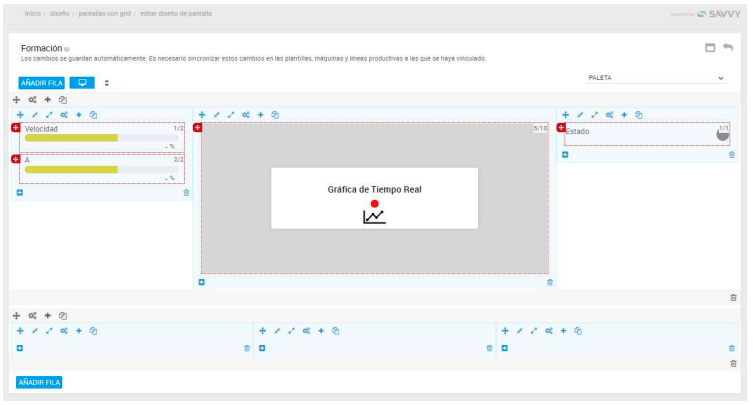
Task: Click AÑADIR FILA button beside the monitor button
Action: [42, 83]
